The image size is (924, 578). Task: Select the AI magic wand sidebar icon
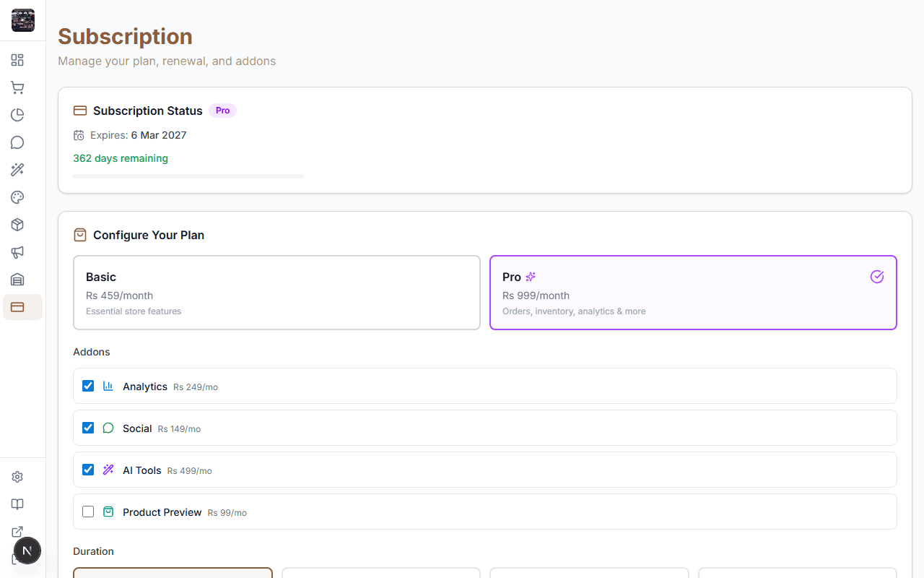17,169
